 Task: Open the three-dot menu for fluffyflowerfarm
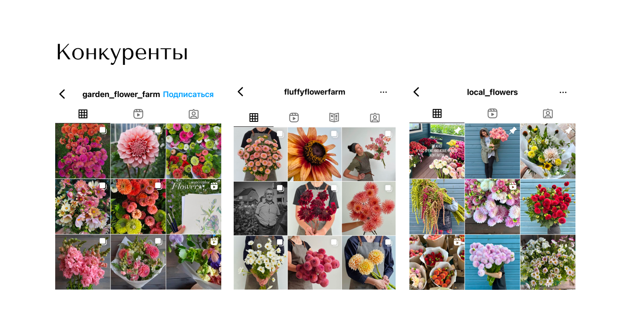[384, 92]
